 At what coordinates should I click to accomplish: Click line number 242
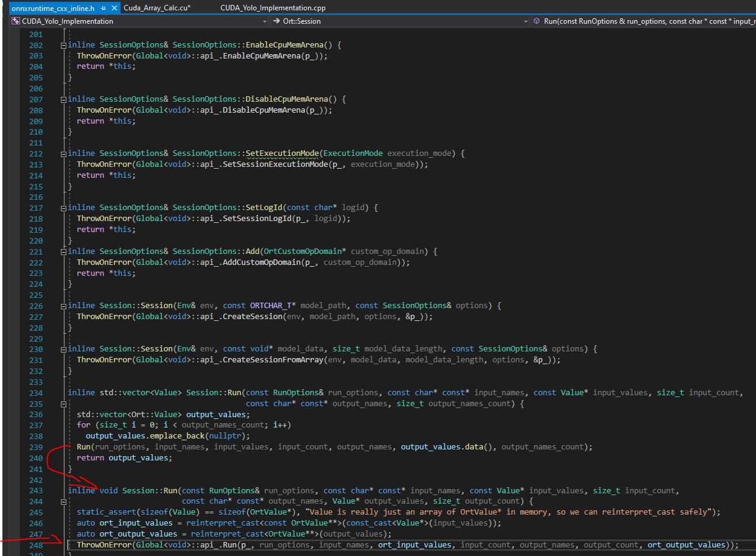tap(36, 479)
